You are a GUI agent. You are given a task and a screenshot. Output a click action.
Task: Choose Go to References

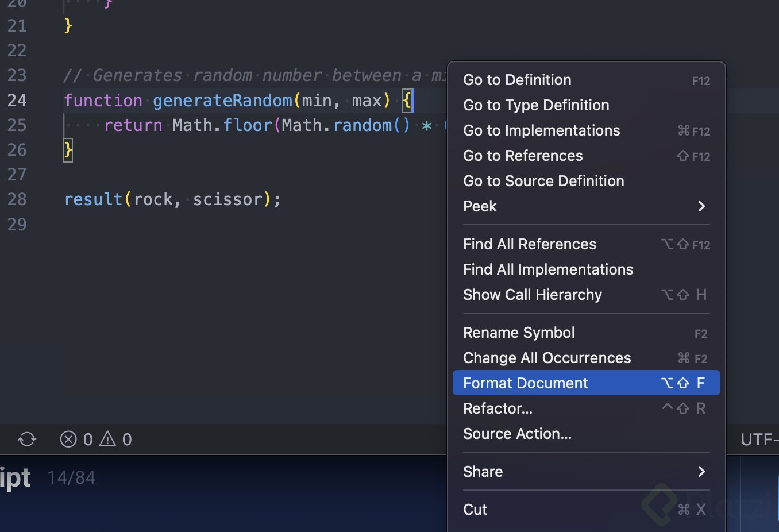tap(523, 156)
